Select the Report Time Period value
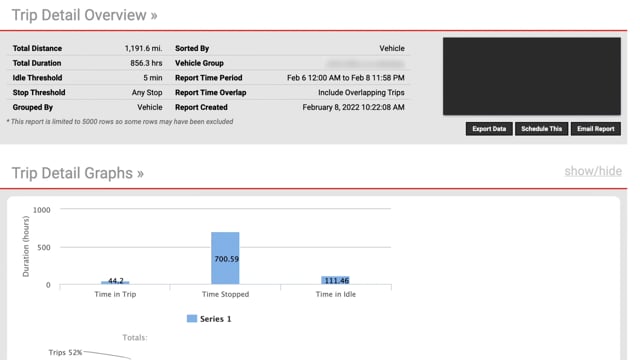This screenshot has height=360, width=640. [346, 78]
